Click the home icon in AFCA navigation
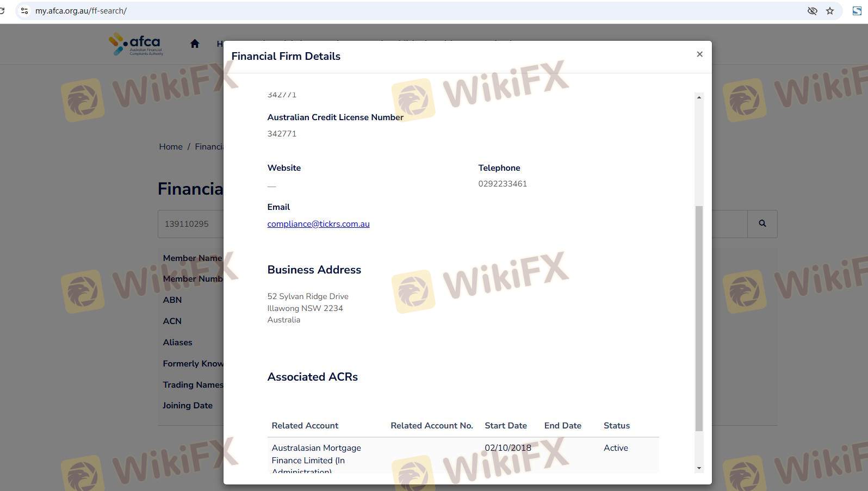Screen dimensions: 868x491 pyautogui.click(x=195, y=44)
